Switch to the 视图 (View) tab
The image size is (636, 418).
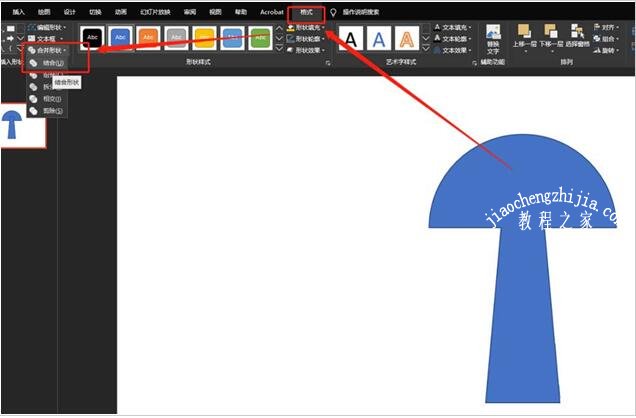click(x=215, y=12)
